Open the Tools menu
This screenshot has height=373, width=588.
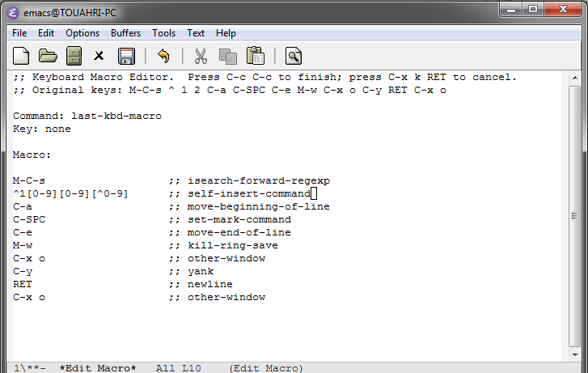click(x=164, y=33)
